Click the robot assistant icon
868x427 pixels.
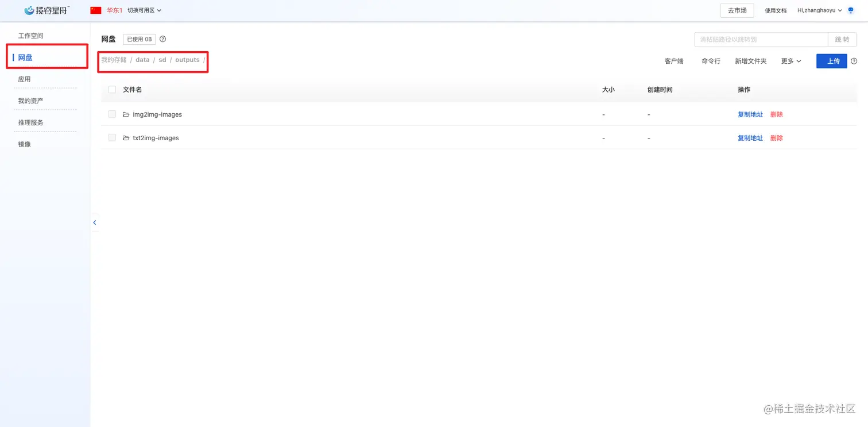(851, 10)
